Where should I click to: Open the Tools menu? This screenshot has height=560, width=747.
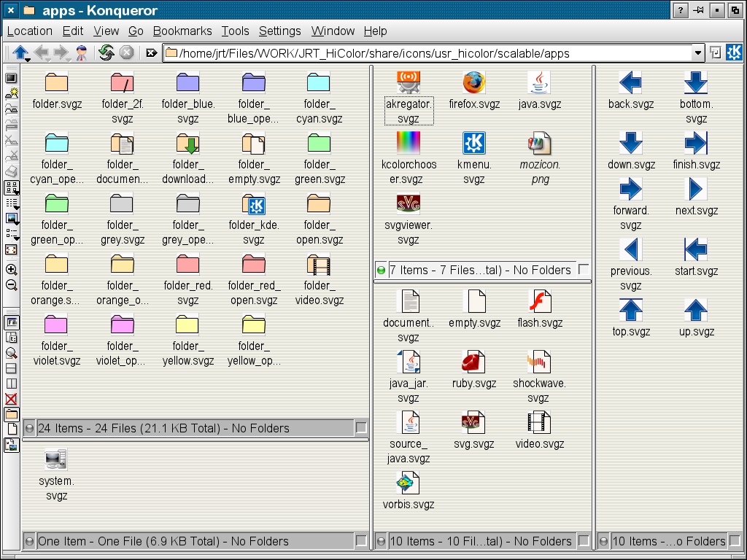236,31
